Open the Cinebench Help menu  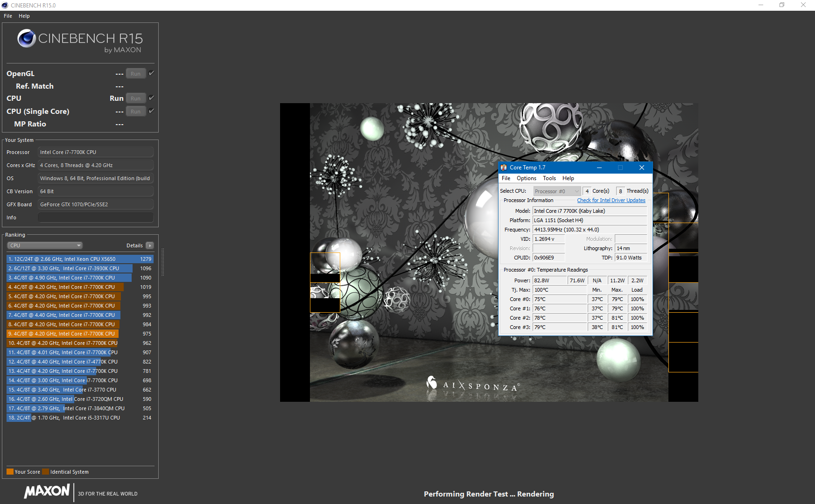24,16
